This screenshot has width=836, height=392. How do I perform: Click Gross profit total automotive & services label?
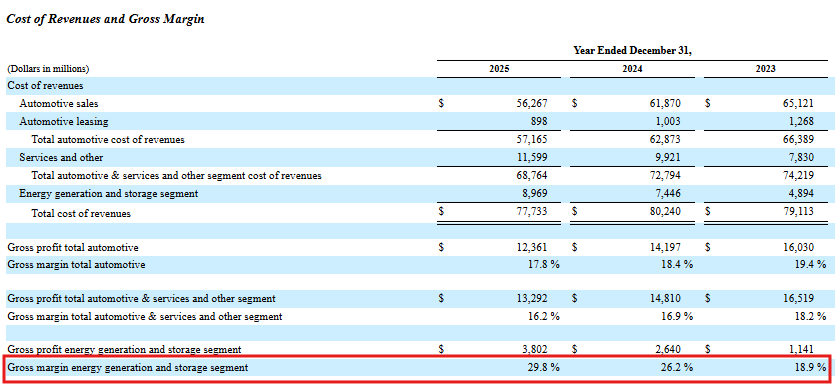tap(141, 299)
